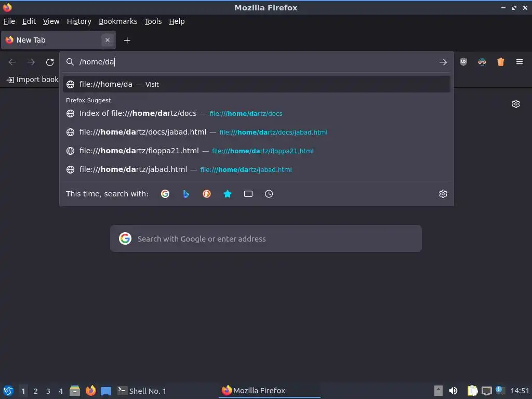
Task: Choose the file:///home/da Visit suggestion
Action: click(257, 84)
